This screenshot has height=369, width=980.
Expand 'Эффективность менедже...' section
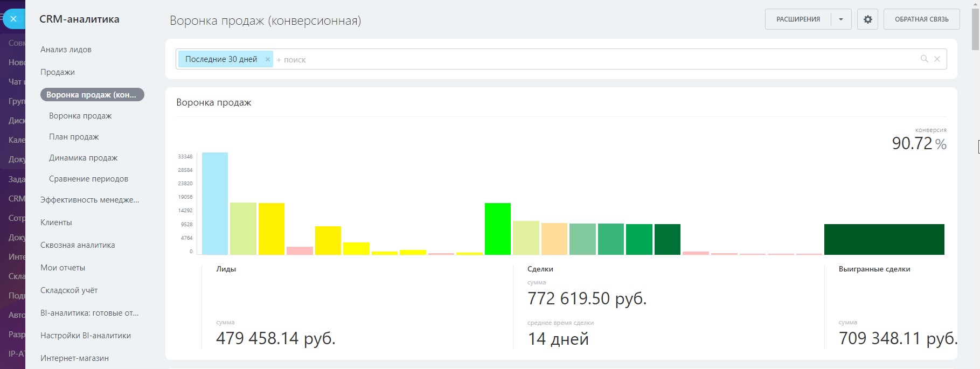tap(89, 200)
